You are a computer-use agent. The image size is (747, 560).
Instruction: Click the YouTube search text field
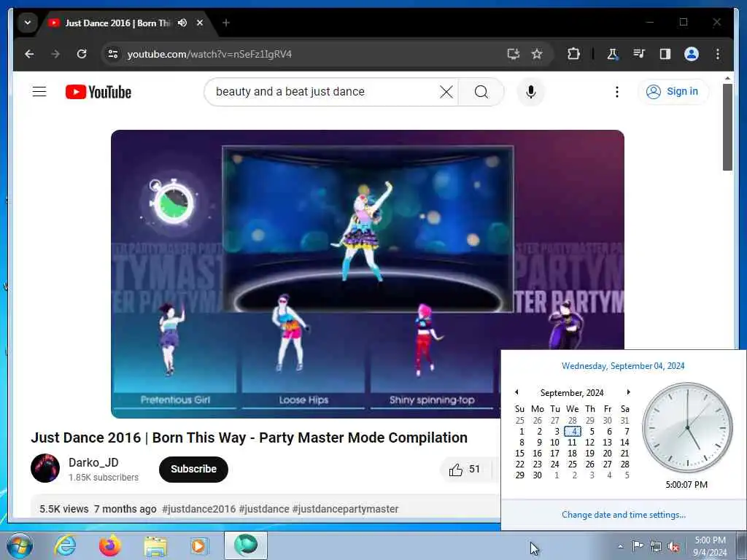[324, 91]
